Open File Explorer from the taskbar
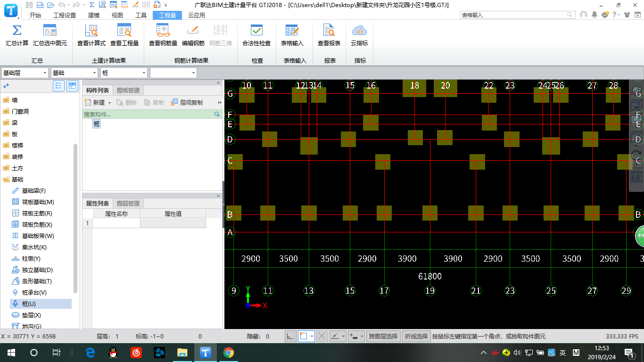 pyautogui.click(x=182, y=352)
